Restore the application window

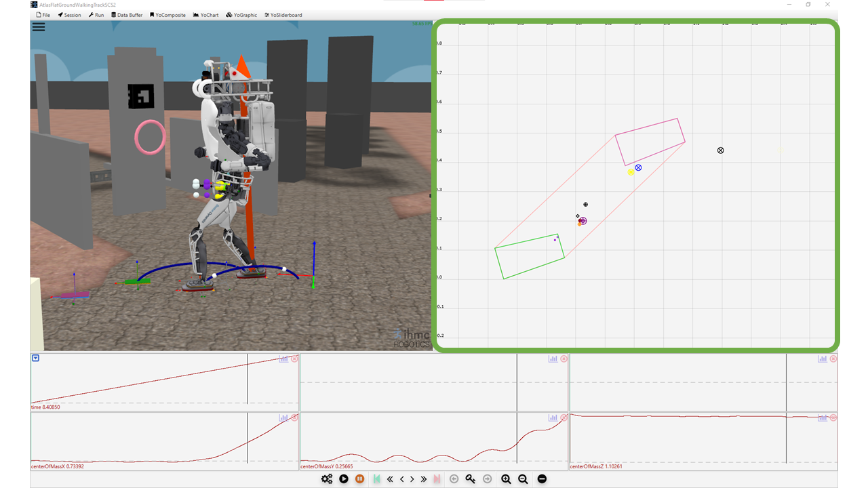tap(808, 4)
